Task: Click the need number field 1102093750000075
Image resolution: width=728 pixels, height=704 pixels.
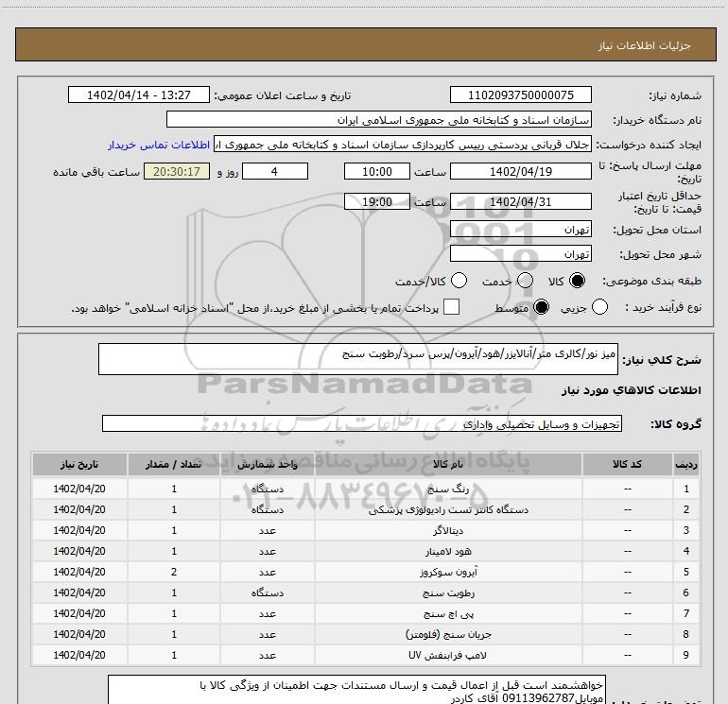Action: (520, 94)
